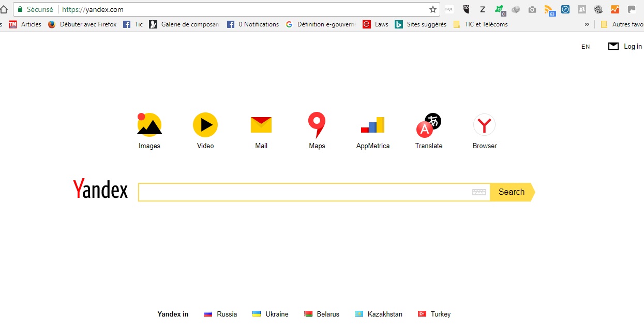Open Yandex Translate icon
644x330 pixels.
(429, 125)
